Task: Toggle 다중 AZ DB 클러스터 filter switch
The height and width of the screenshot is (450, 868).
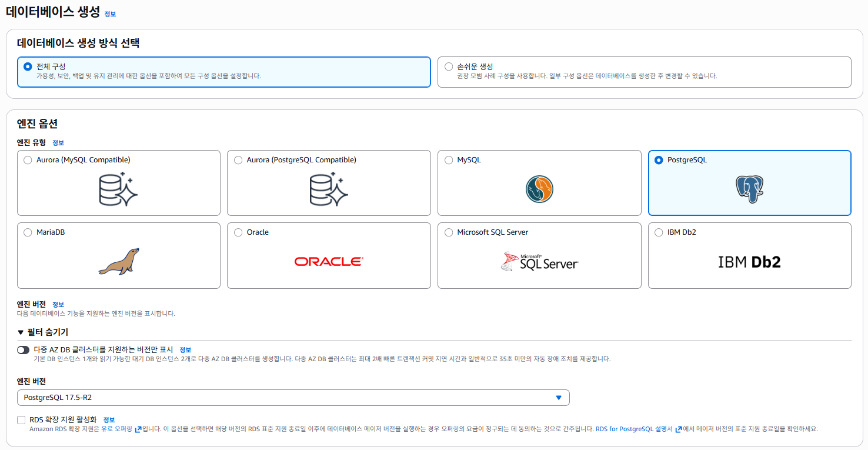Action: point(23,350)
